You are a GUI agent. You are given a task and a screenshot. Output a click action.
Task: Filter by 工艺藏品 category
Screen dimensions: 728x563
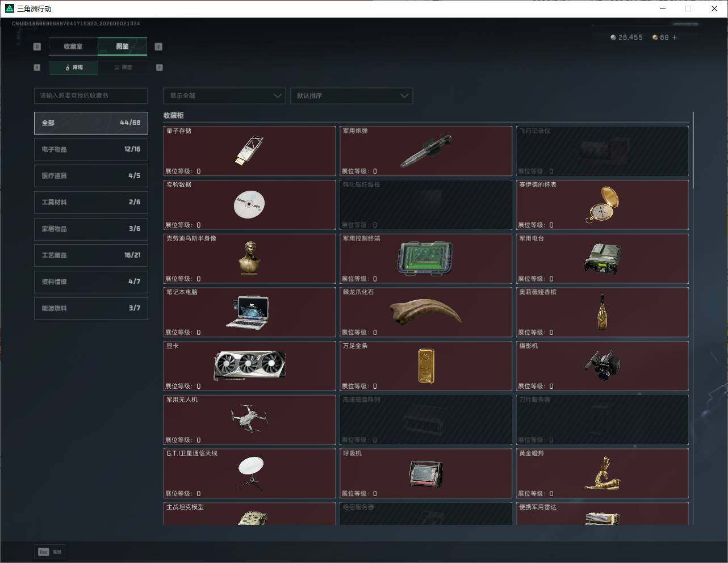pos(91,255)
